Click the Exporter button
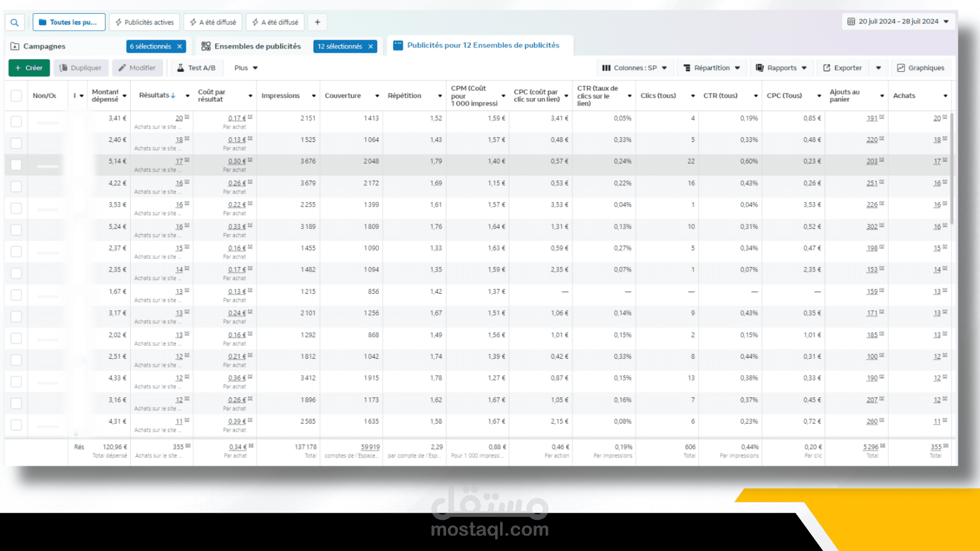 842,68
